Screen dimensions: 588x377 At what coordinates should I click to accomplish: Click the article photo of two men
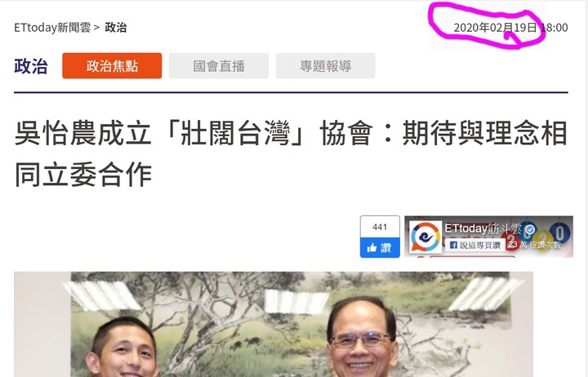pos(274,324)
